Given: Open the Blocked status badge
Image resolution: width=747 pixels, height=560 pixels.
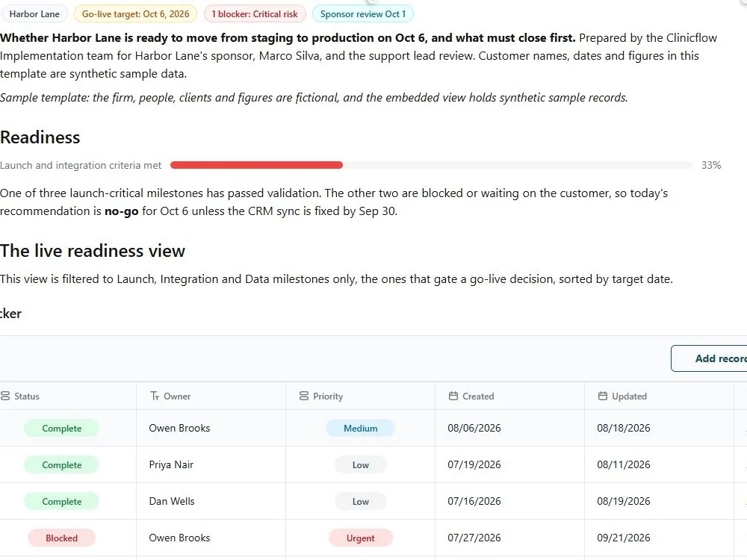Looking at the screenshot, I should point(61,538).
